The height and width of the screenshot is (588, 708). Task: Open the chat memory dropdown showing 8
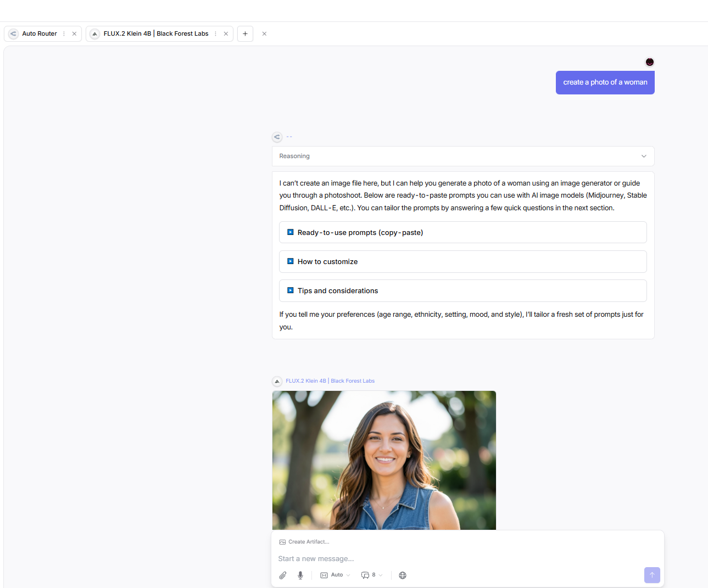372,575
